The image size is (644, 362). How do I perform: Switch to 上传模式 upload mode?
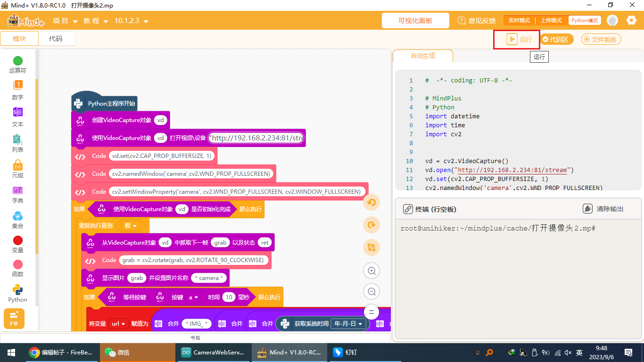click(551, 21)
